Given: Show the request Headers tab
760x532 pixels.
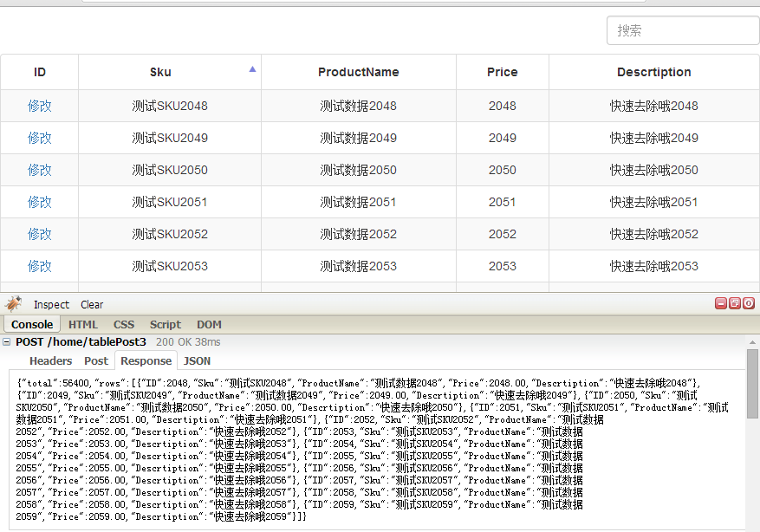Looking at the screenshot, I should pos(50,361).
